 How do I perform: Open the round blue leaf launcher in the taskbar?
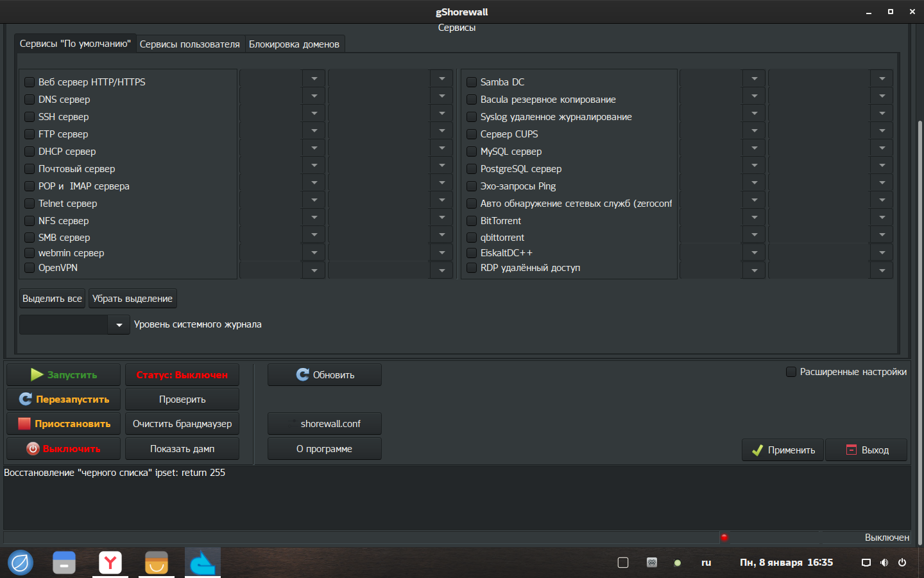point(21,563)
